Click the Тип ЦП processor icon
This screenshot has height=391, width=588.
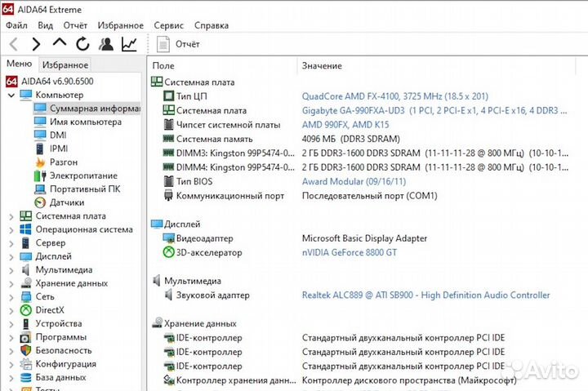coord(169,96)
